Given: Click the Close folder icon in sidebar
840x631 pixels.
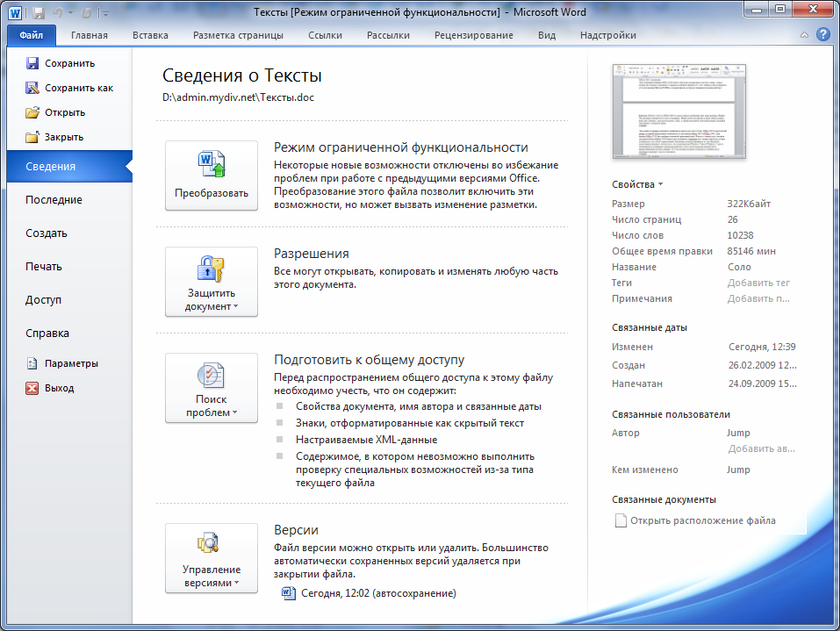Looking at the screenshot, I should [x=32, y=137].
